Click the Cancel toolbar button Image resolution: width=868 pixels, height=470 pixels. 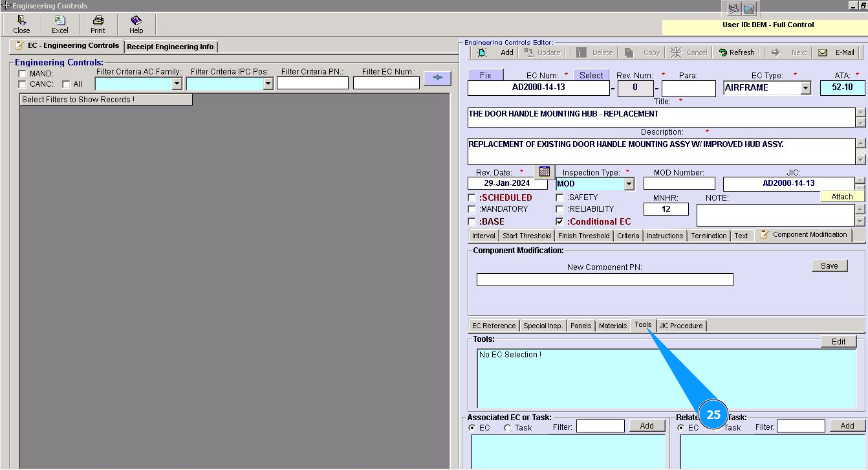point(689,52)
